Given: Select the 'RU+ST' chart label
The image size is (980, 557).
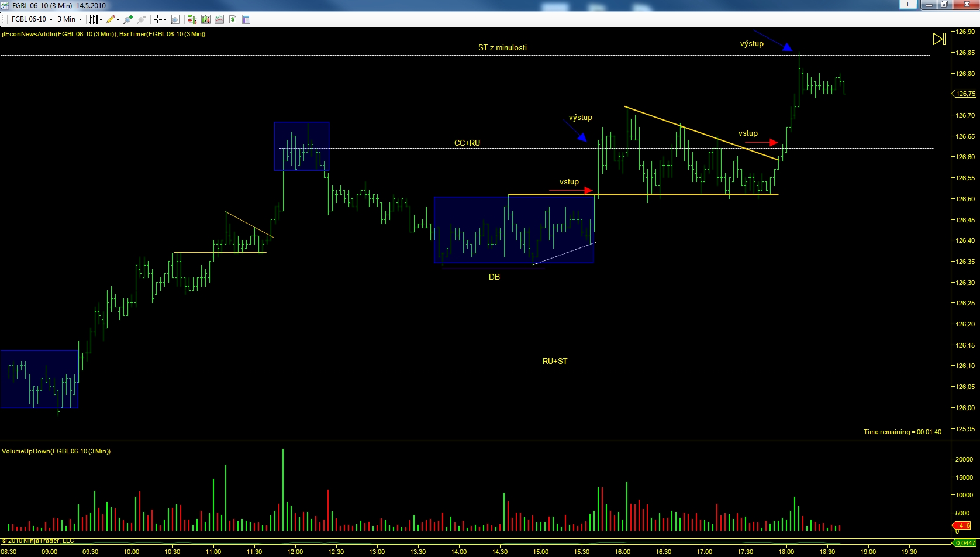Looking at the screenshot, I should [555, 361].
